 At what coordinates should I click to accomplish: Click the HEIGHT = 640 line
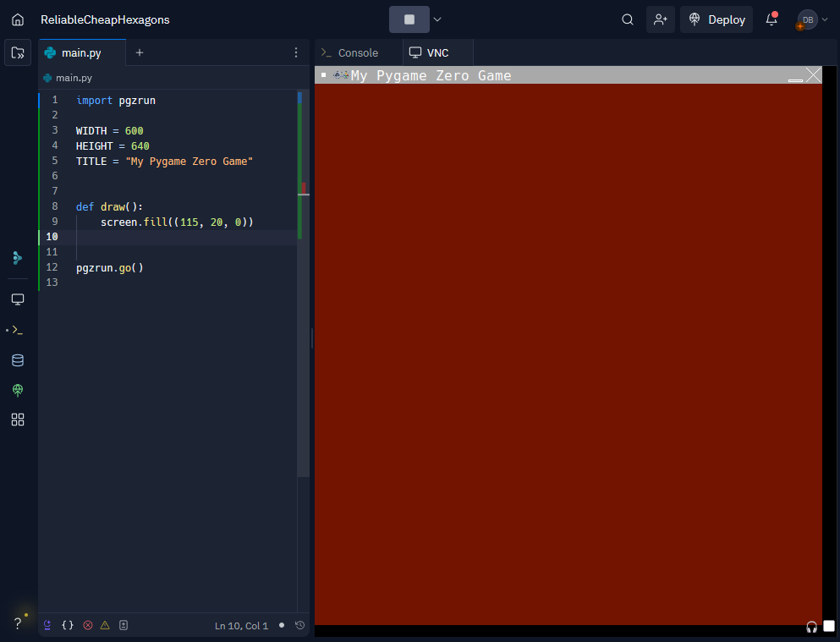[x=113, y=145]
